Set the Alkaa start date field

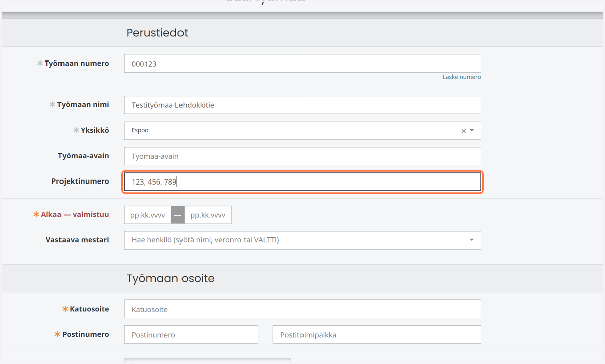[148, 215]
